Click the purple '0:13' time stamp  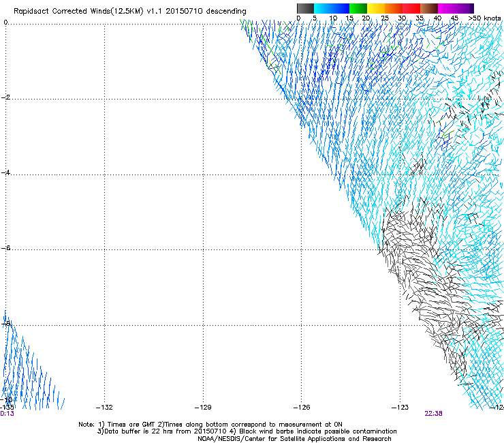tap(7, 414)
